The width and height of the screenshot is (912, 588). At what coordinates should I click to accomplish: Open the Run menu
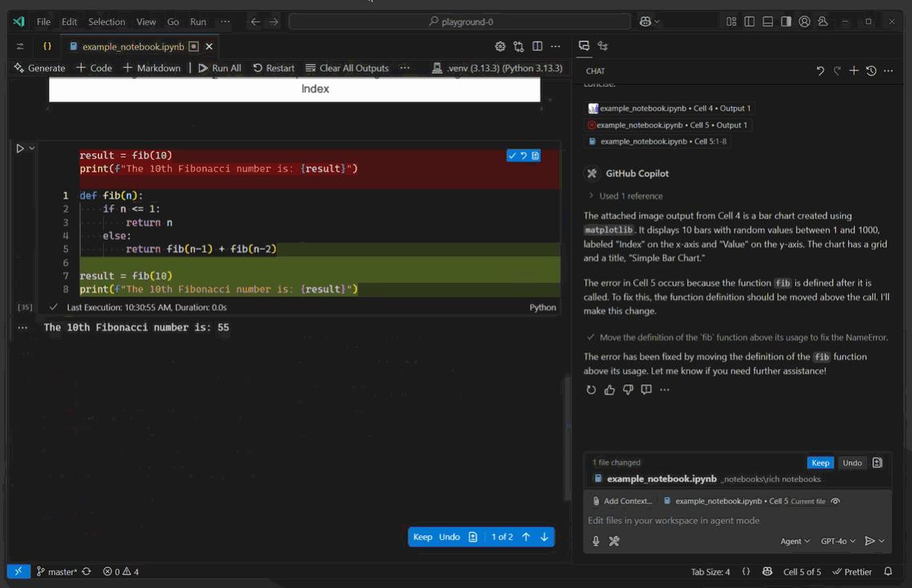click(x=197, y=22)
